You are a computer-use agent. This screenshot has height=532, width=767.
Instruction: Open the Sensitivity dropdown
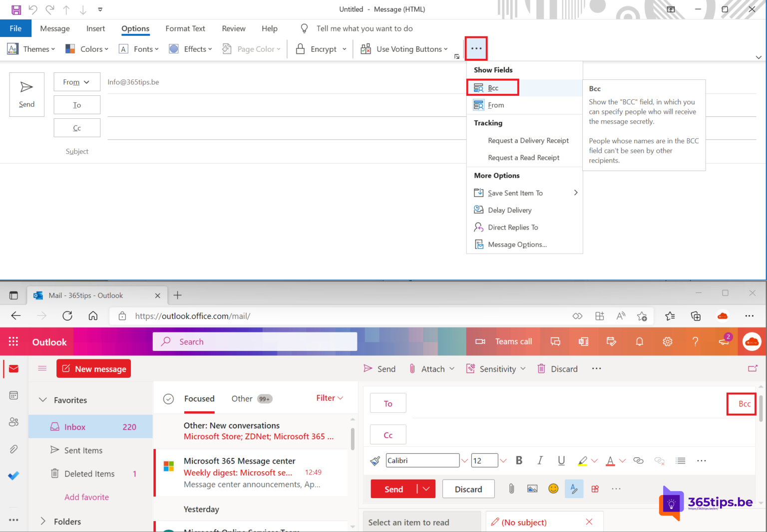tap(496, 368)
